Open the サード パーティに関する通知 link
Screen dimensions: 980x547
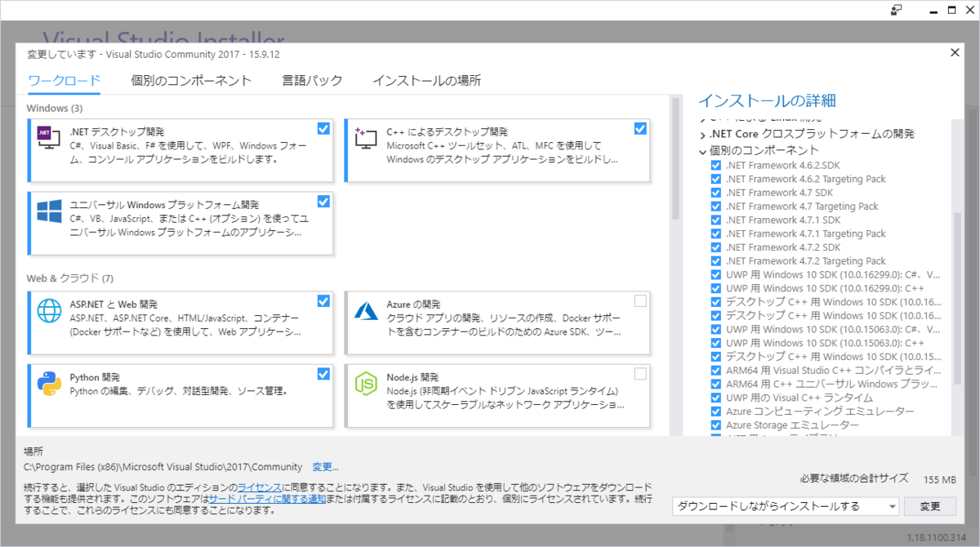click(x=267, y=498)
